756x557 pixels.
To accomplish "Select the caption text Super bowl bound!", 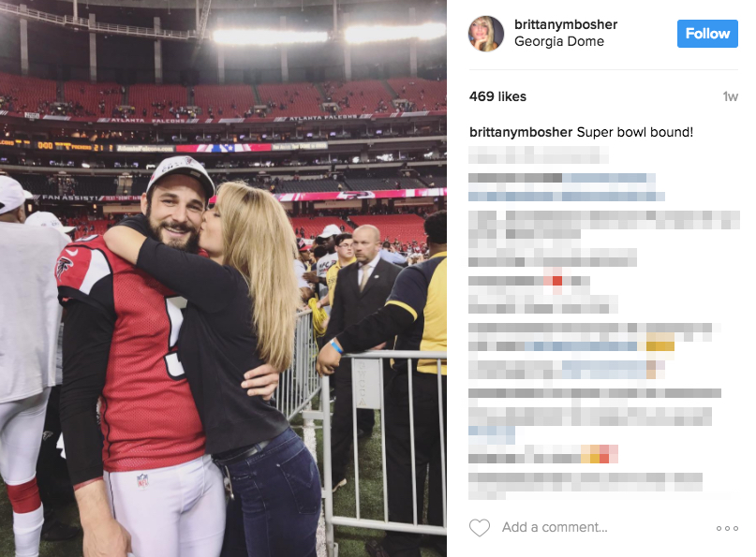I will 634,132.
